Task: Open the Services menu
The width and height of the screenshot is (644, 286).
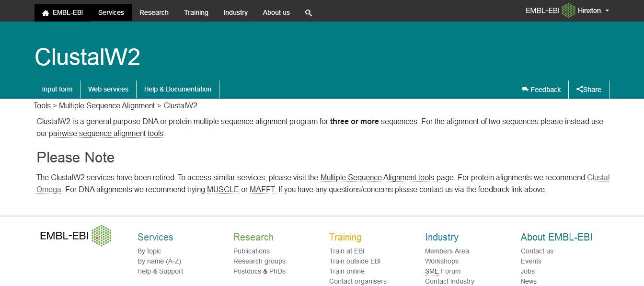Action: click(111, 12)
